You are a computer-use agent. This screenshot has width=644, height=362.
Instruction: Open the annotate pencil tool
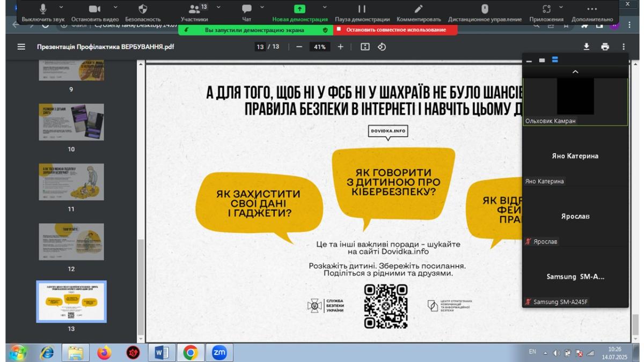pyautogui.click(x=419, y=9)
